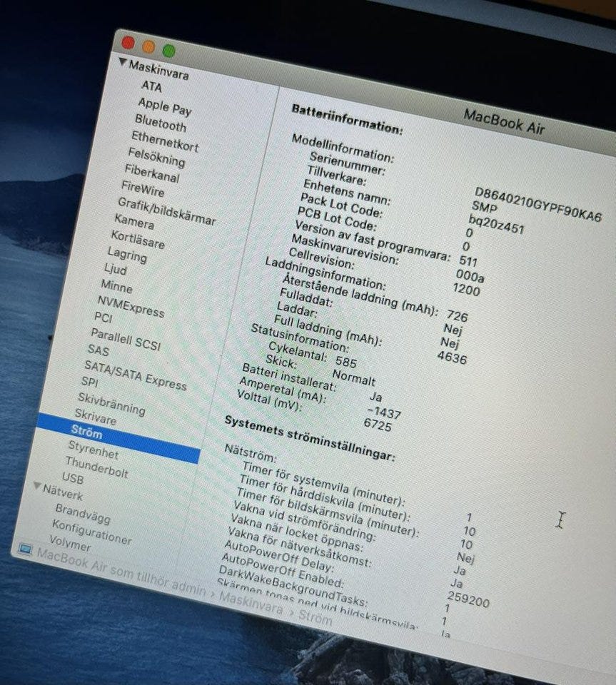Screen dimensions: 616x685
Task: Click the serial value D8640210GYPF90KA6
Action: tap(537, 205)
